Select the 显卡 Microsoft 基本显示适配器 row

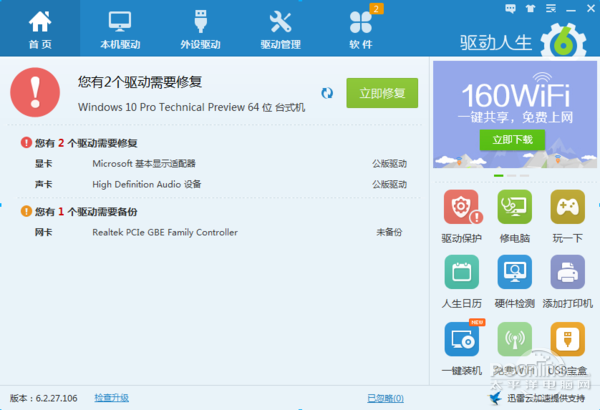[220, 164]
